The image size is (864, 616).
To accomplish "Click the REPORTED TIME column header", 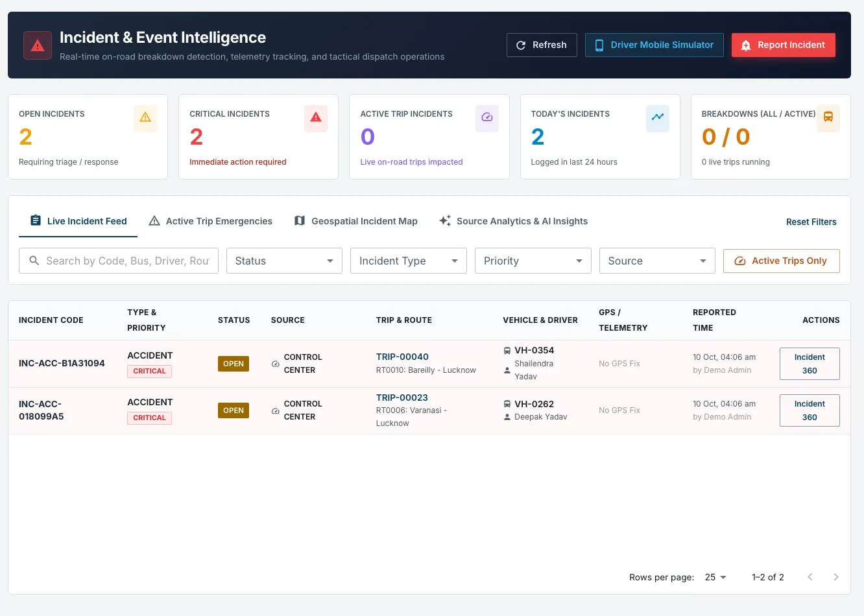I will (714, 320).
